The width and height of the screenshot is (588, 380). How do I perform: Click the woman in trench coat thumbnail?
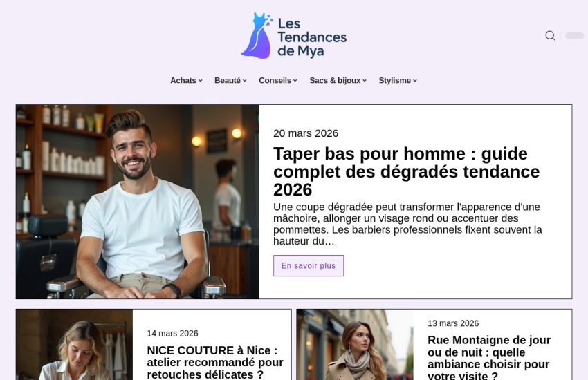click(x=355, y=345)
